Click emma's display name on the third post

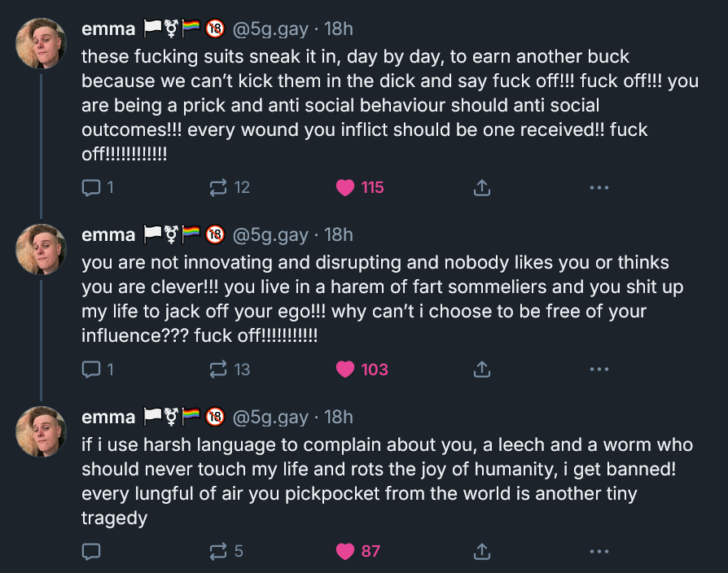point(108,418)
